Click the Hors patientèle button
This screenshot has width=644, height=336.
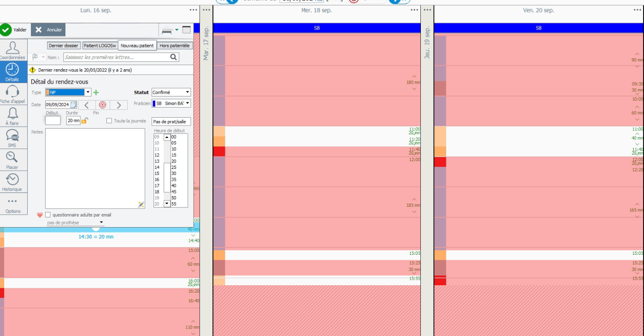coord(174,46)
